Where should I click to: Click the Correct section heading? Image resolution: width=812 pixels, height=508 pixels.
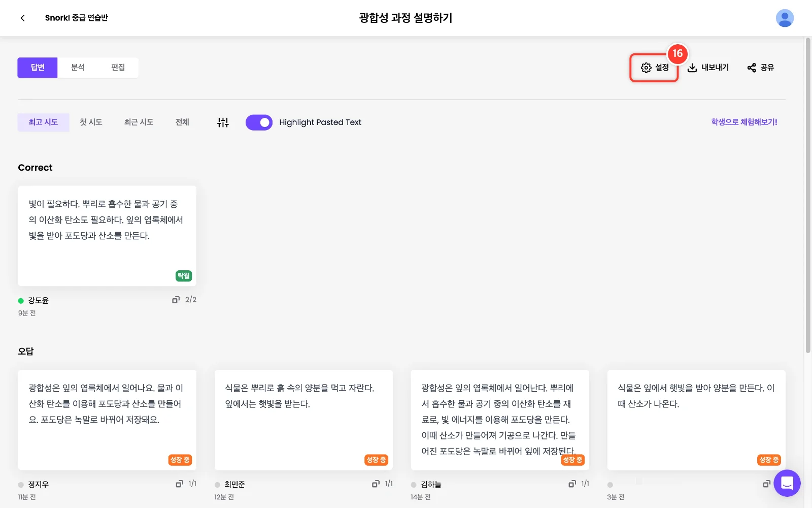point(35,168)
